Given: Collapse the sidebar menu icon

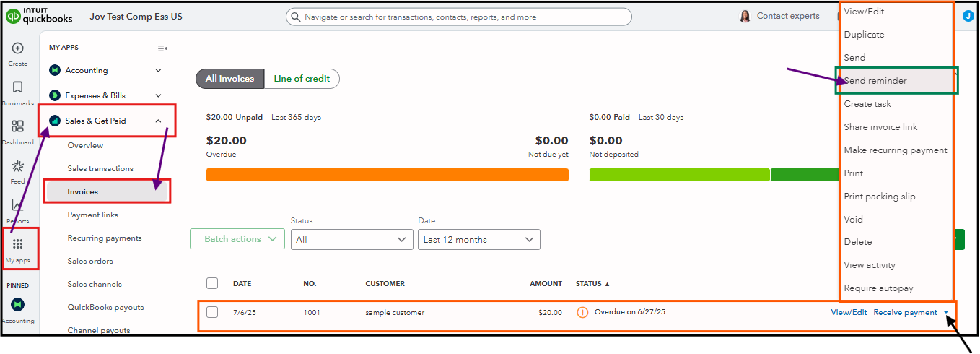Looking at the screenshot, I should tap(162, 48).
